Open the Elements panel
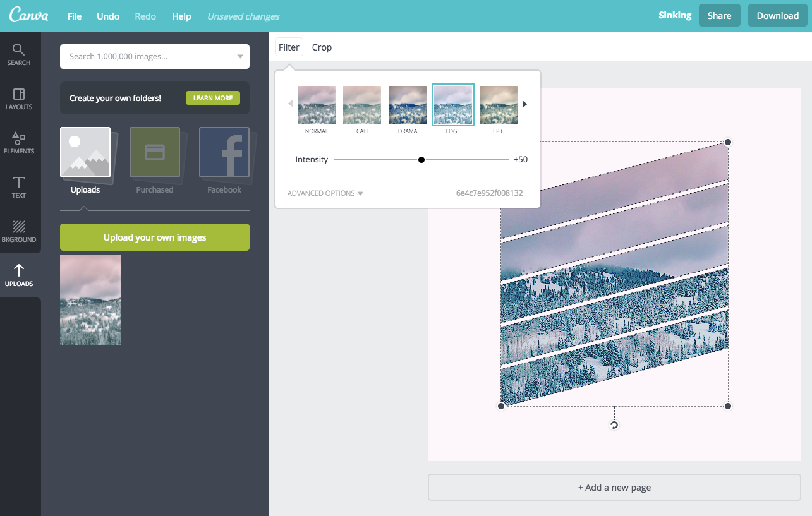 click(19, 142)
